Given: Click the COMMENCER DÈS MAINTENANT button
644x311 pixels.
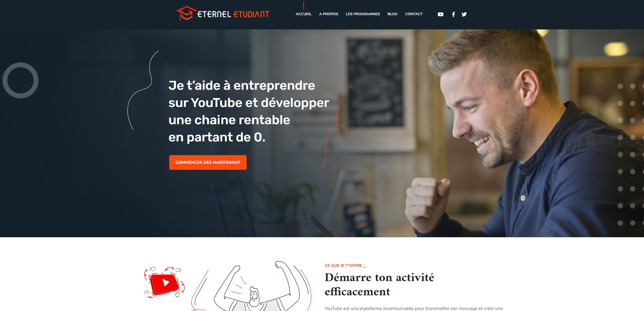Looking at the screenshot, I should point(208,162).
